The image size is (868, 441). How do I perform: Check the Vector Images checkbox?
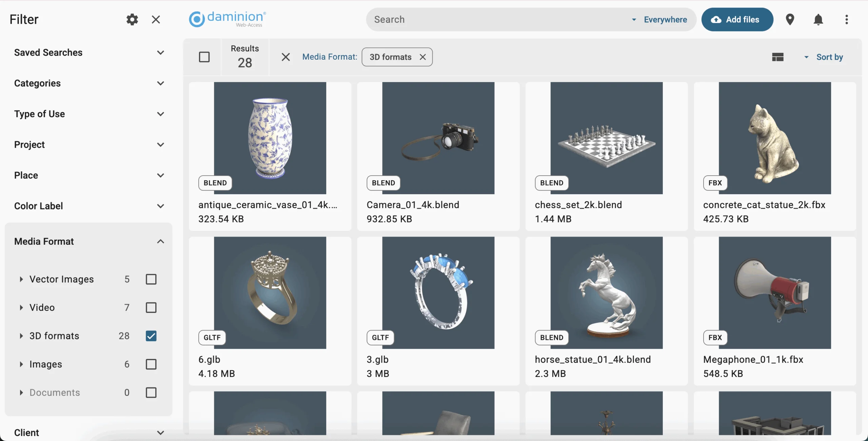151,279
